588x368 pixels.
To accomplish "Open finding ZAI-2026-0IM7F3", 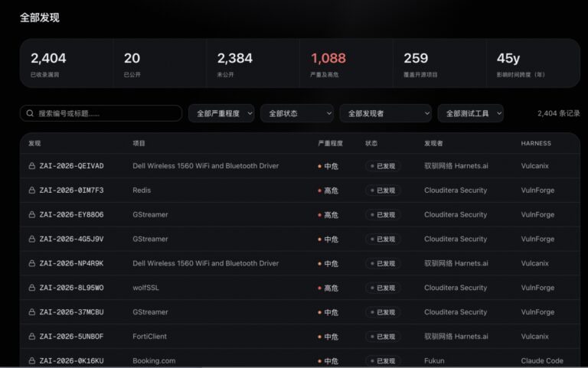I will (72, 191).
